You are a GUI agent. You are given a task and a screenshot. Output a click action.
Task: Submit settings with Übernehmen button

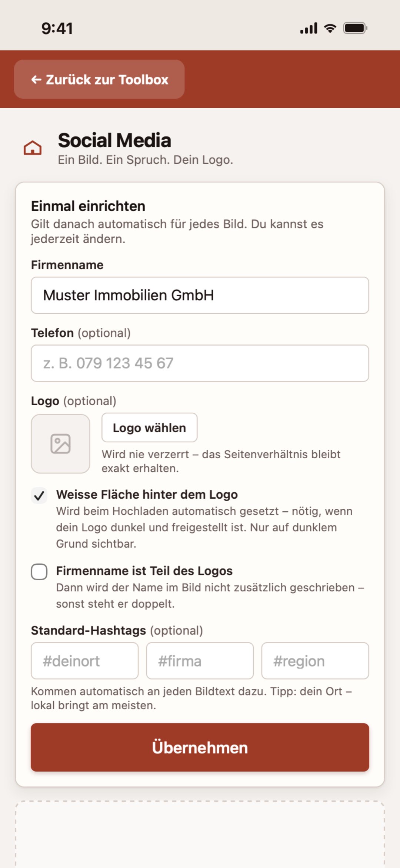click(x=200, y=747)
